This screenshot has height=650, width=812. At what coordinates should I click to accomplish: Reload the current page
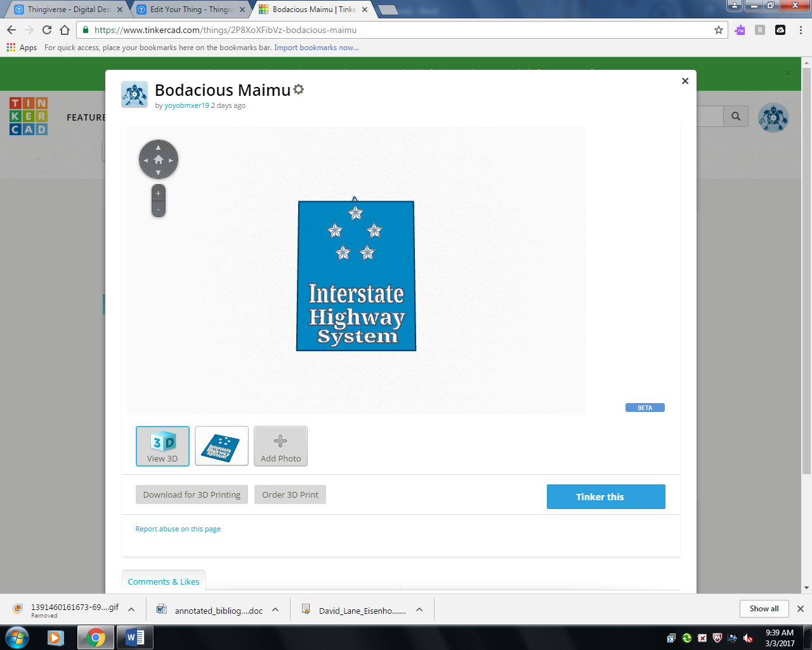[47, 30]
